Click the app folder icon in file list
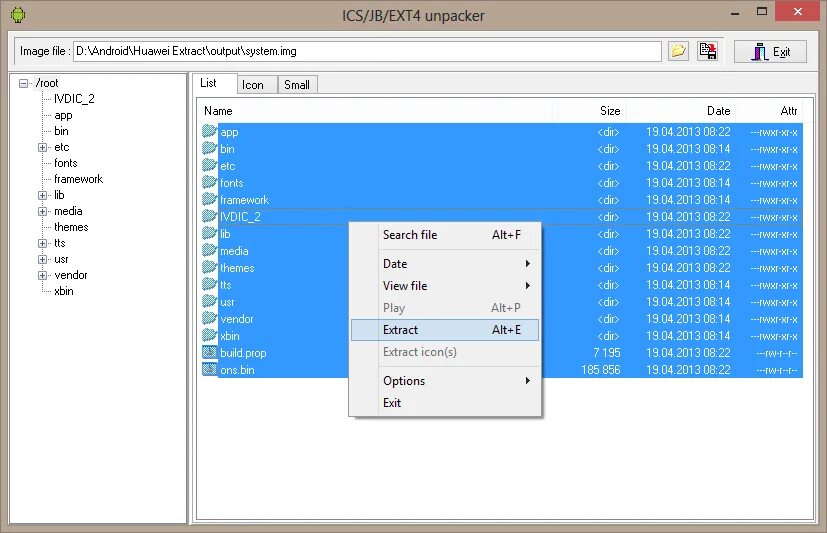The image size is (827, 533). (209, 131)
